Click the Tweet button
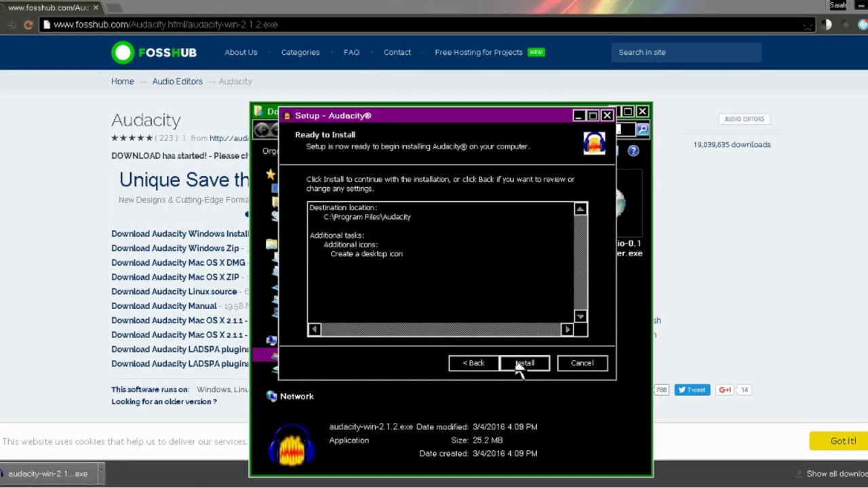 coord(692,390)
